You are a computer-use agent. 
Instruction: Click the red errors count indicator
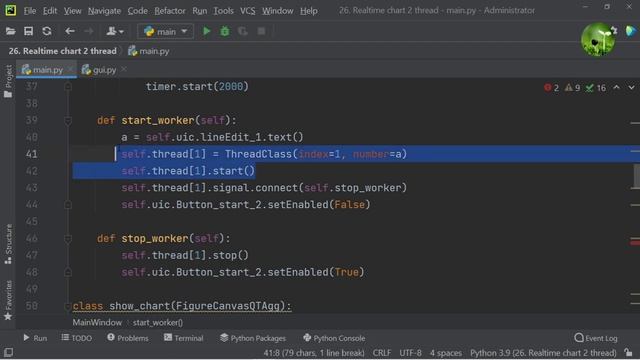(x=551, y=88)
